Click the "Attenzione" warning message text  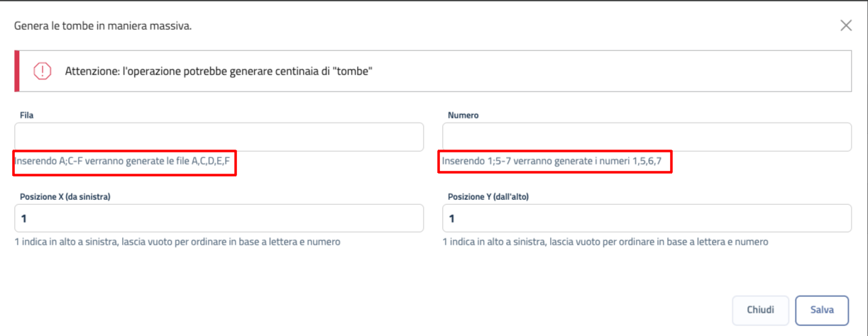click(219, 72)
